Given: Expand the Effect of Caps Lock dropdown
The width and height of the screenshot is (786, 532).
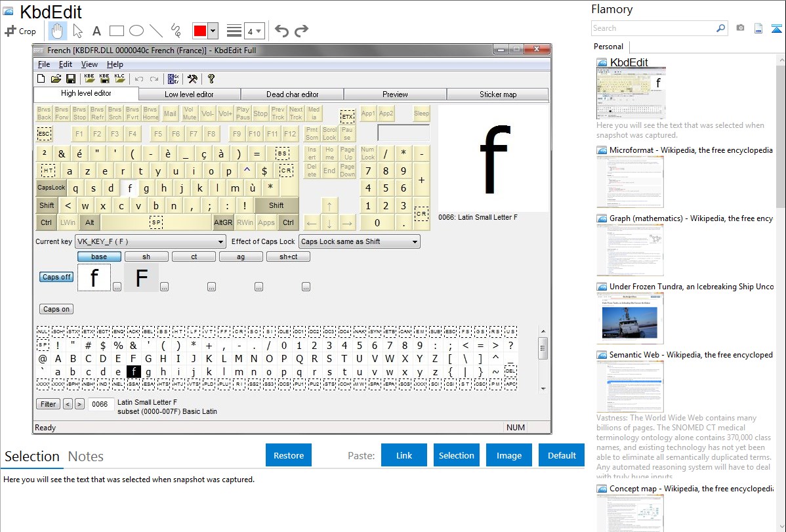Looking at the screenshot, I should 359,241.
